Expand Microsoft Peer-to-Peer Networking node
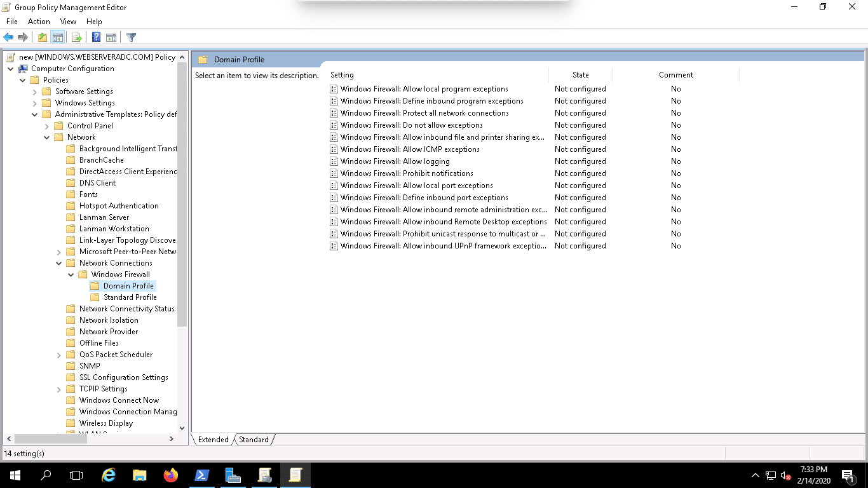 [59, 252]
